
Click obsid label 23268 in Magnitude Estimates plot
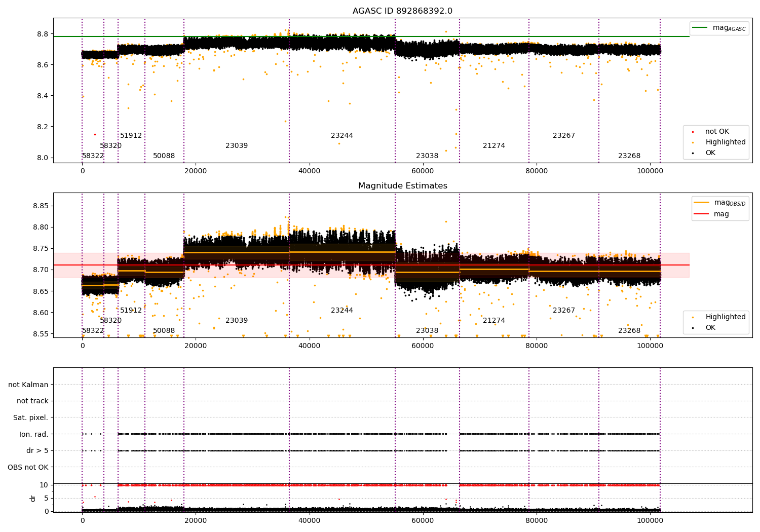pyautogui.click(x=629, y=331)
